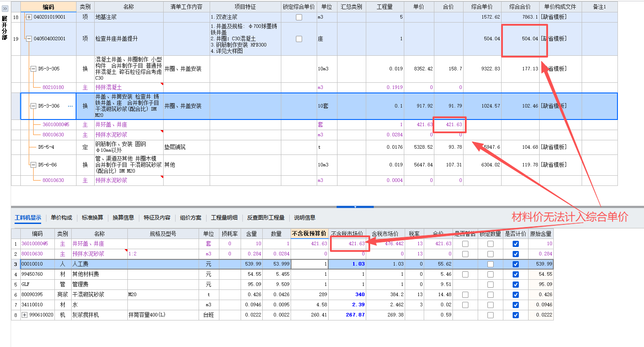This screenshot has width=644, height=347.
Task: Open the 组价方案 tab
Action: [191, 218]
